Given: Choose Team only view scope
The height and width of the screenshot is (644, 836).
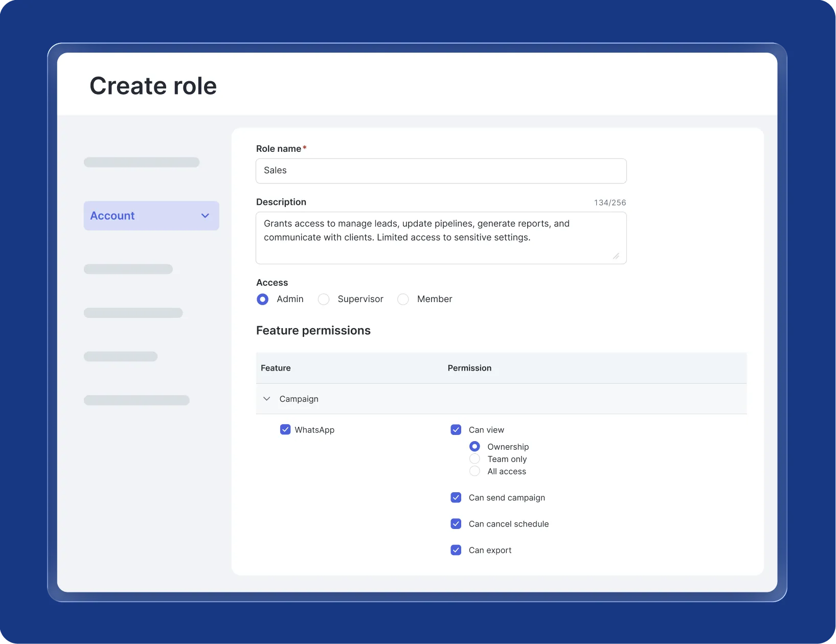Looking at the screenshot, I should point(475,459).
